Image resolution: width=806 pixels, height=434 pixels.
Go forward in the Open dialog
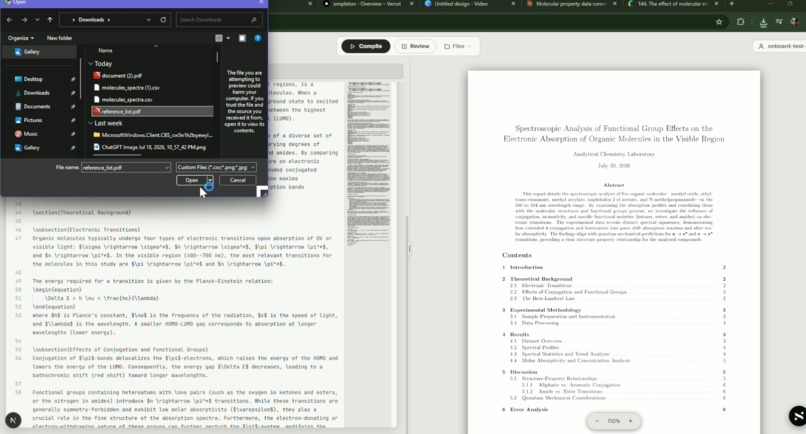(24, 20)
